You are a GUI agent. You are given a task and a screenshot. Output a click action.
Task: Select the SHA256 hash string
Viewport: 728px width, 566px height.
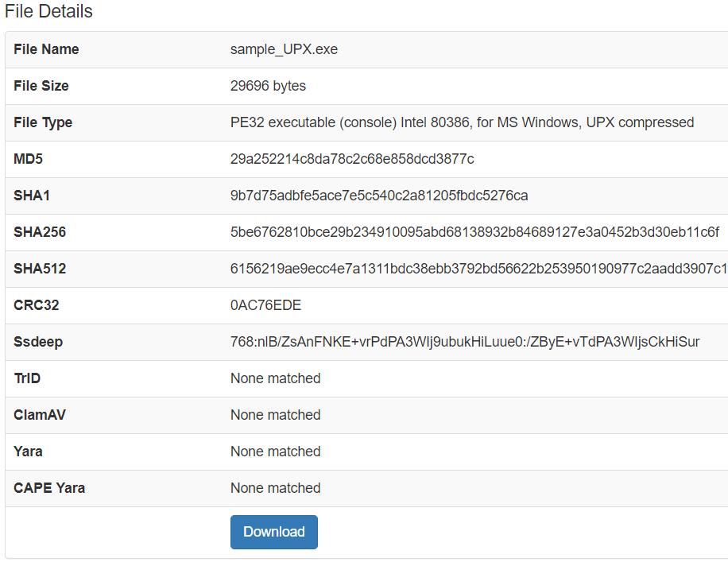pyautogui.click(x=474, y=232)
